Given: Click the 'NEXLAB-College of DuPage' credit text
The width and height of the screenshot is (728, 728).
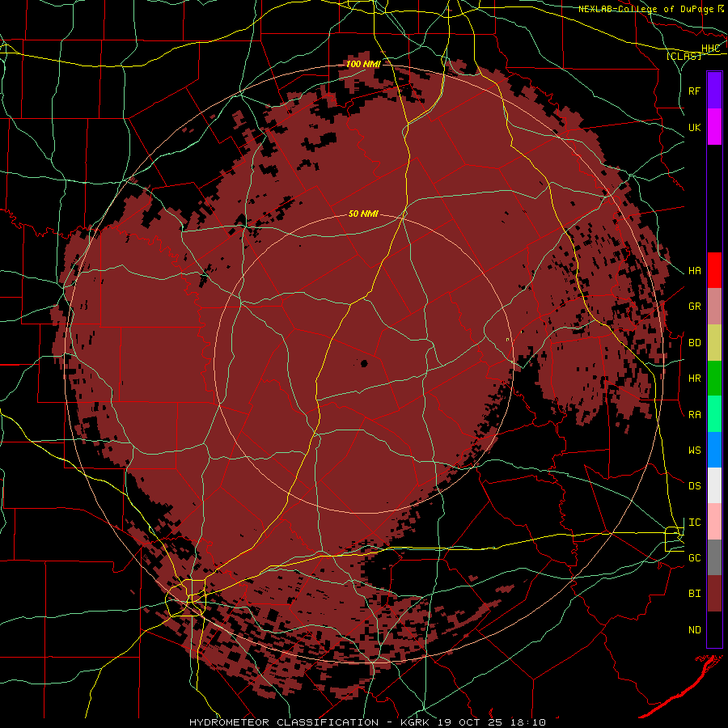Looking at the screenshot, I should [x=645, y=9].
